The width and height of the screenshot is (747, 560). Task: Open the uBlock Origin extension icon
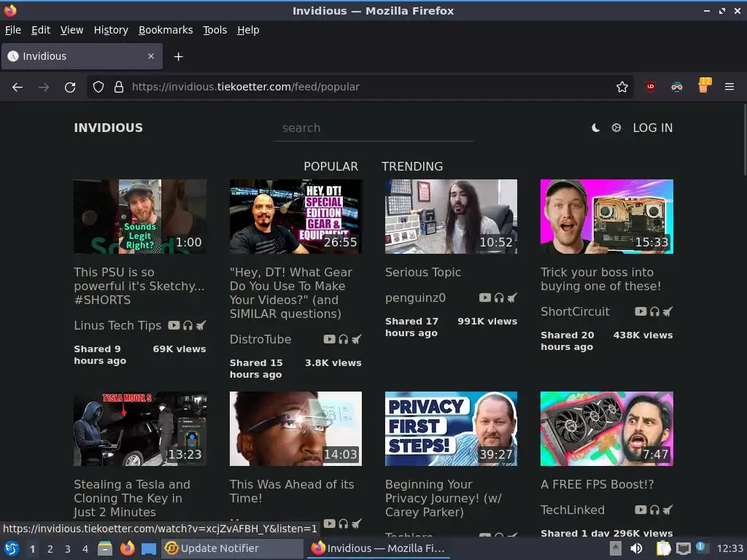pyautogui.click(x=650, y=87)
